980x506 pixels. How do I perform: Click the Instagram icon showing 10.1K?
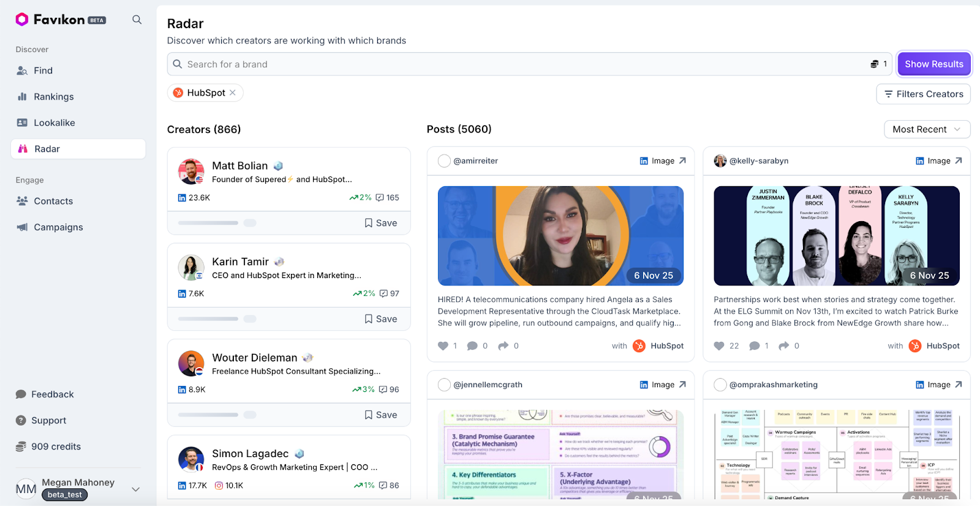[x=219, y=486]
